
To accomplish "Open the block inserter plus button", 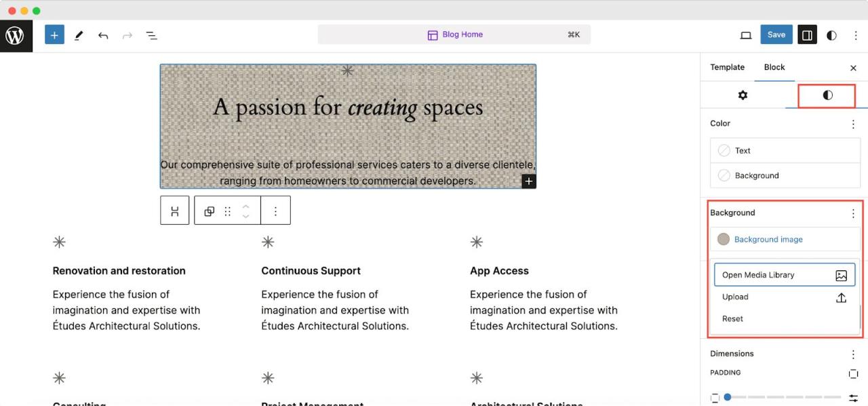I will (x=54, y=35).
